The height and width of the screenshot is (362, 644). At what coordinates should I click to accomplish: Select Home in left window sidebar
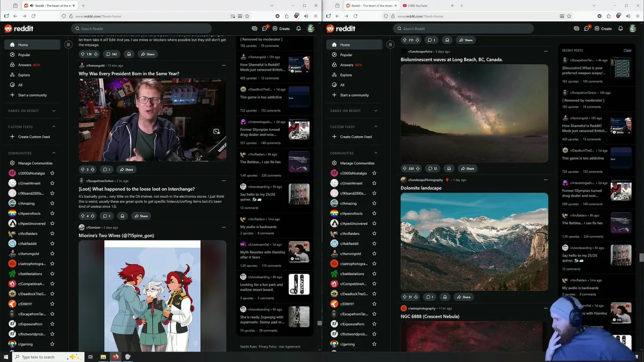[32, 45]
